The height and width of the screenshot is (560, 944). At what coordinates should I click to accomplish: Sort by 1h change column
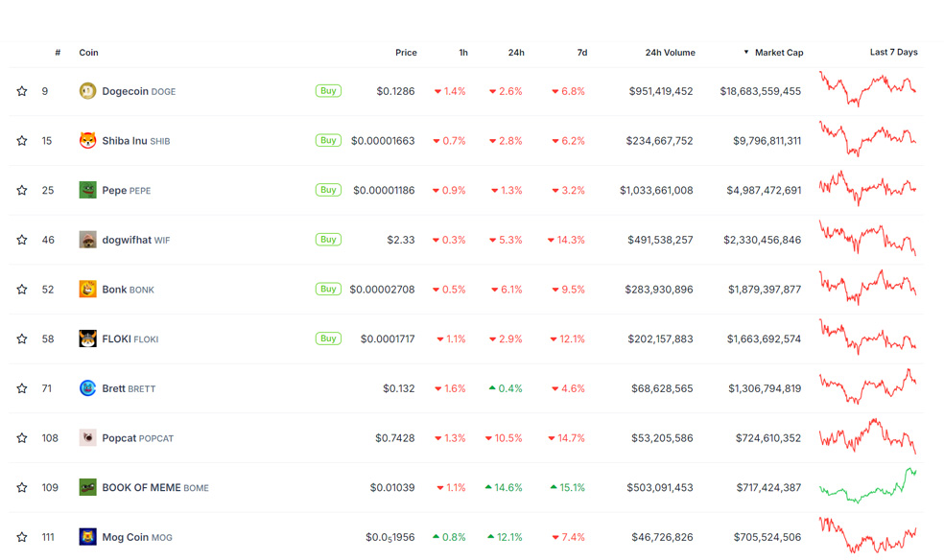pos(463,53)
